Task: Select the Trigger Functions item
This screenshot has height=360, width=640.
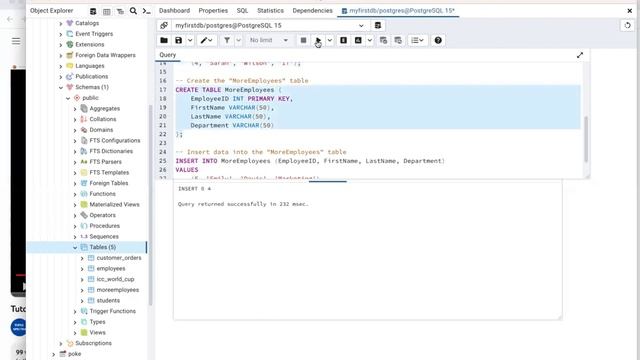Action: [x=112, y=311]
